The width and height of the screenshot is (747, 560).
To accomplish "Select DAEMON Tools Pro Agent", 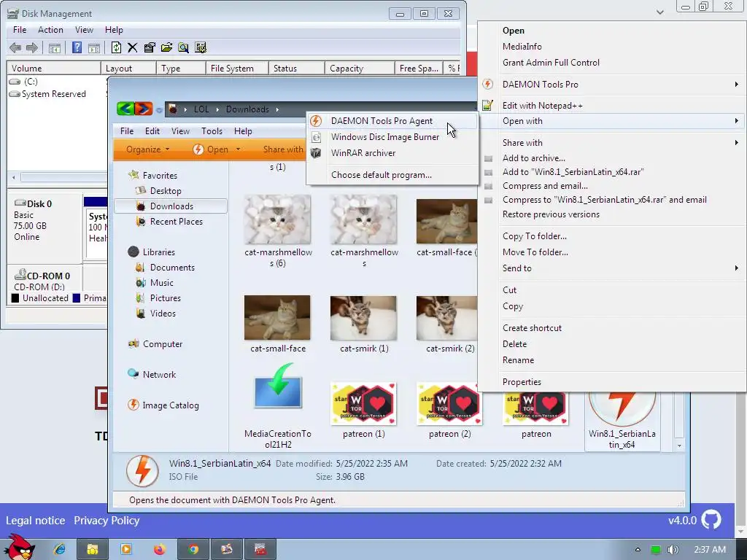I will click(392, 121).
